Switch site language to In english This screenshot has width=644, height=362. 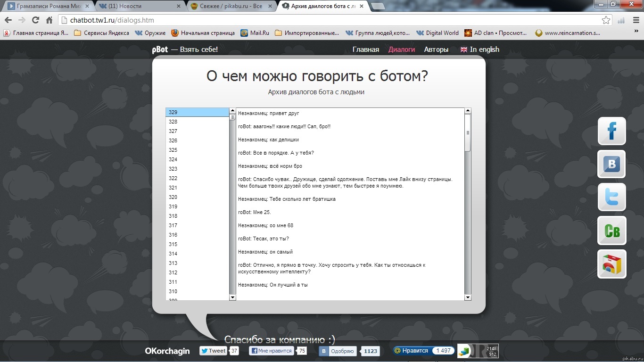479,49
